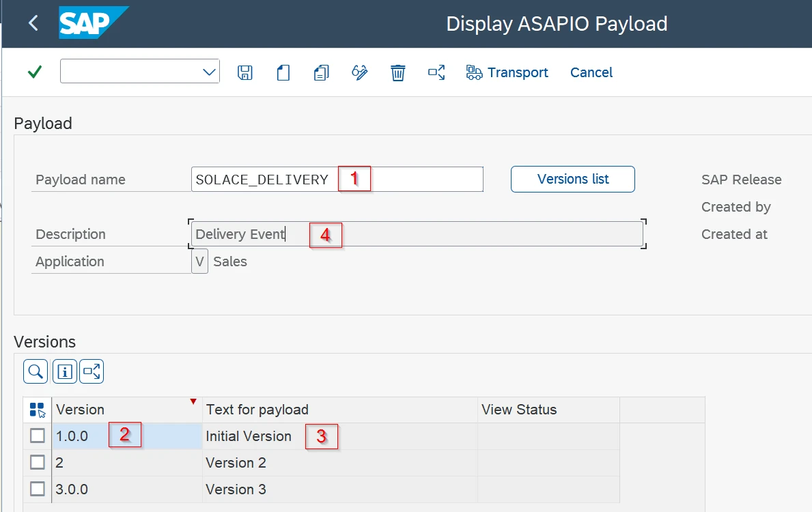Tick the checkbox for version 2

point(38,462)
